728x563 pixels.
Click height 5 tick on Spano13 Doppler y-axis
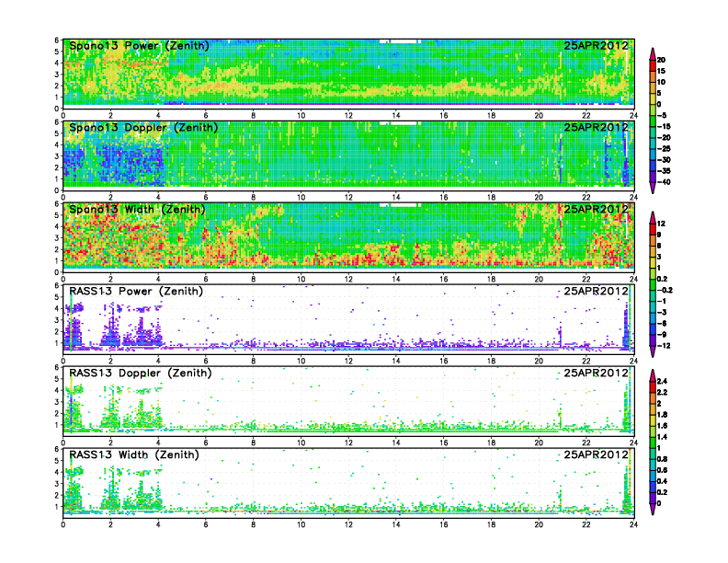(57, 133)
